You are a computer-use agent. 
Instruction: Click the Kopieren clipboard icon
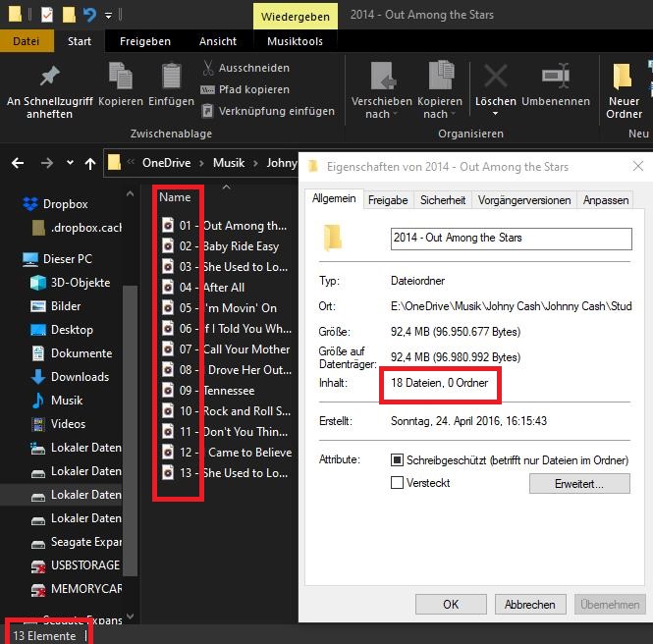(x=121, y=76)
